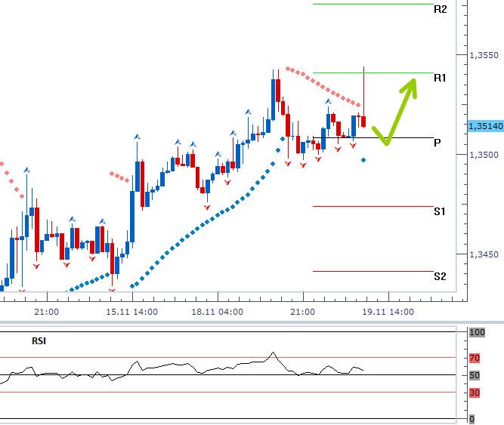Click the 1,3550 price axis label
The image size is (504, 425).
484,55
